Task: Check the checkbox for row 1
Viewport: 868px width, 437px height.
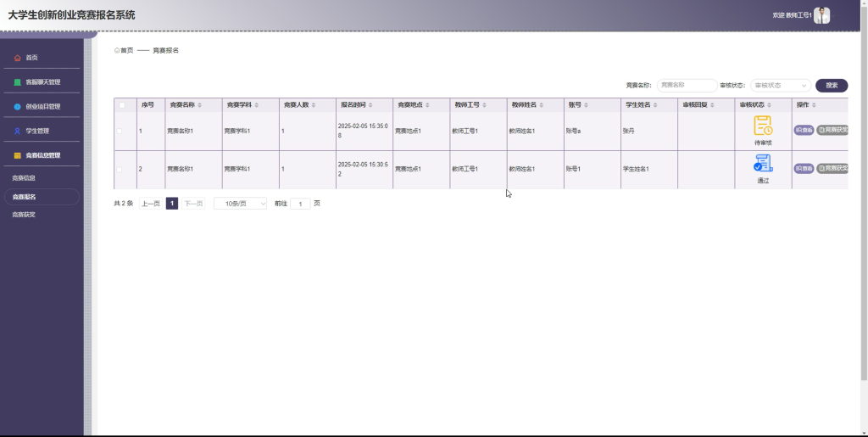Action: pos(119,132)
